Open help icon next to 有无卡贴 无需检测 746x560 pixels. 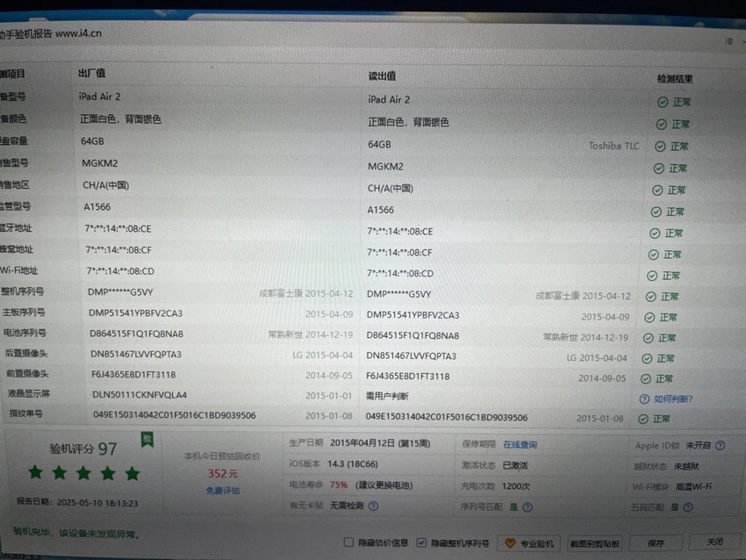[374, 506]
